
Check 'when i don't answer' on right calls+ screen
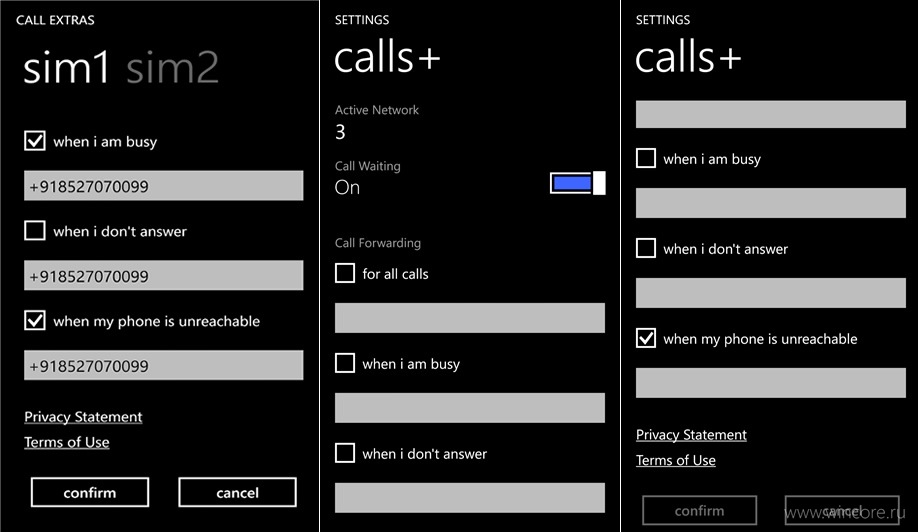coord(646,248)
